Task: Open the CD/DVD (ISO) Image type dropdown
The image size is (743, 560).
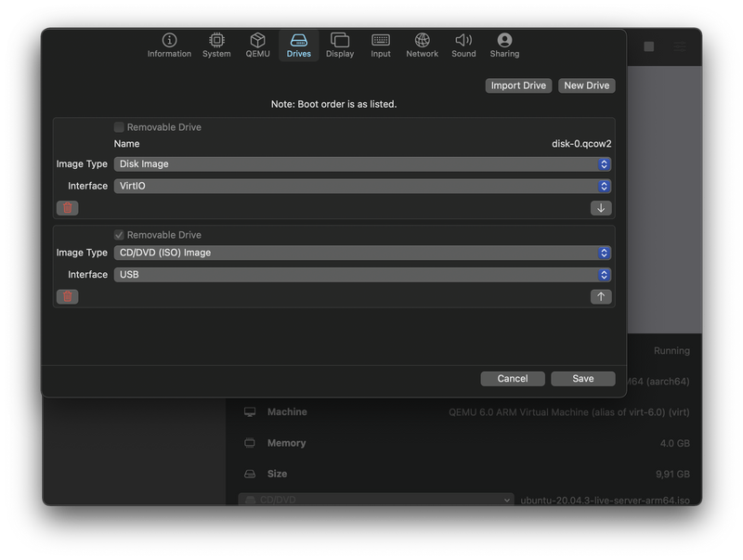Action: [362, 253]
